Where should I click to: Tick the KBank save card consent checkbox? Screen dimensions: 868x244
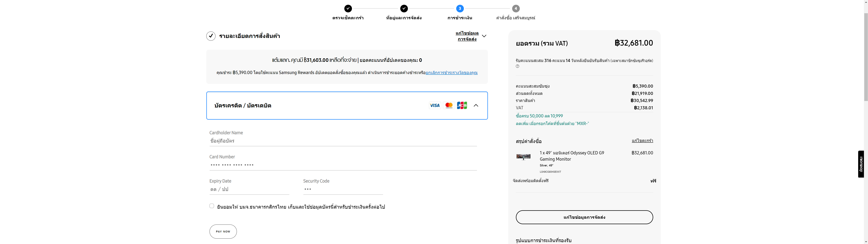pos(212,206)
